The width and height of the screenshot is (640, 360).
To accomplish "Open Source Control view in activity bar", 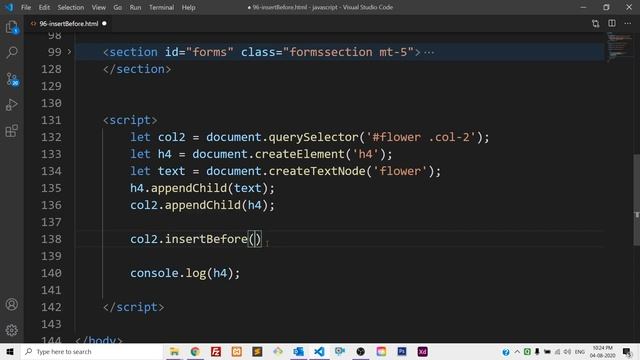I will pyautogui.click(x=11, y=79).
